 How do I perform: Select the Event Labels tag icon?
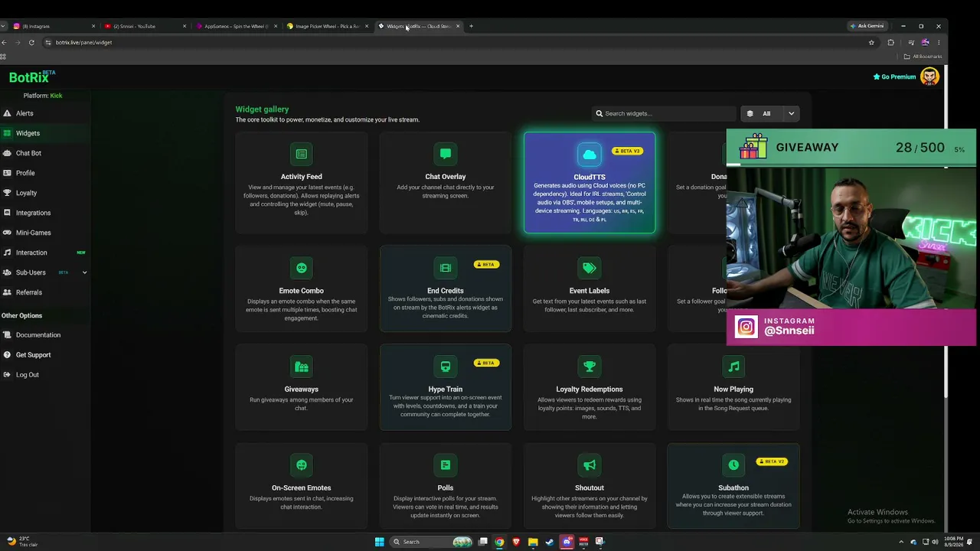[x=590, y=268]
